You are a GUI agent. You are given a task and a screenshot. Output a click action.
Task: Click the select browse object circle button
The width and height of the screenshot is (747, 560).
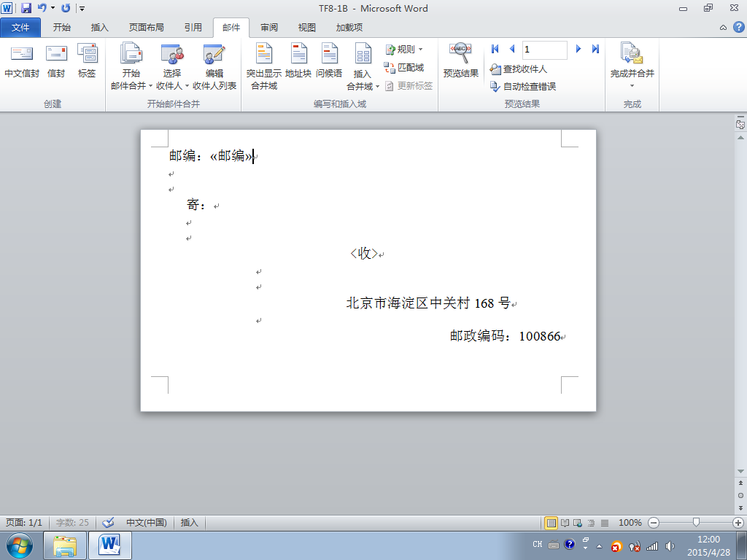pos(740,495)
